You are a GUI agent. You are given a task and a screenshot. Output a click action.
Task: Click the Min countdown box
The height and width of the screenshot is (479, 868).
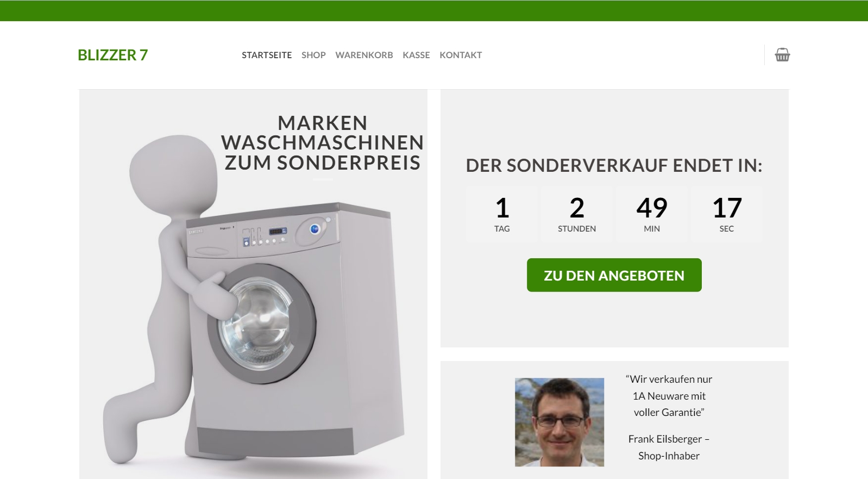pos(652,214)
